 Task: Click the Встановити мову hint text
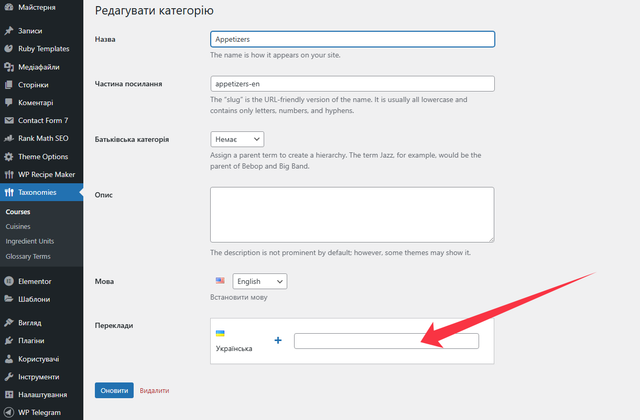click(239, 297)
